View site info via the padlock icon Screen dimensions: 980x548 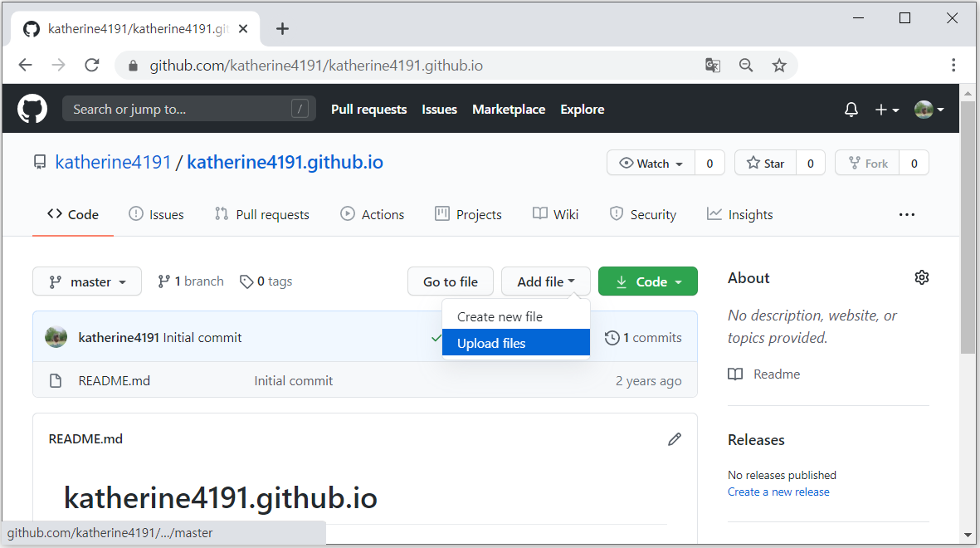[x=133, y=66]
